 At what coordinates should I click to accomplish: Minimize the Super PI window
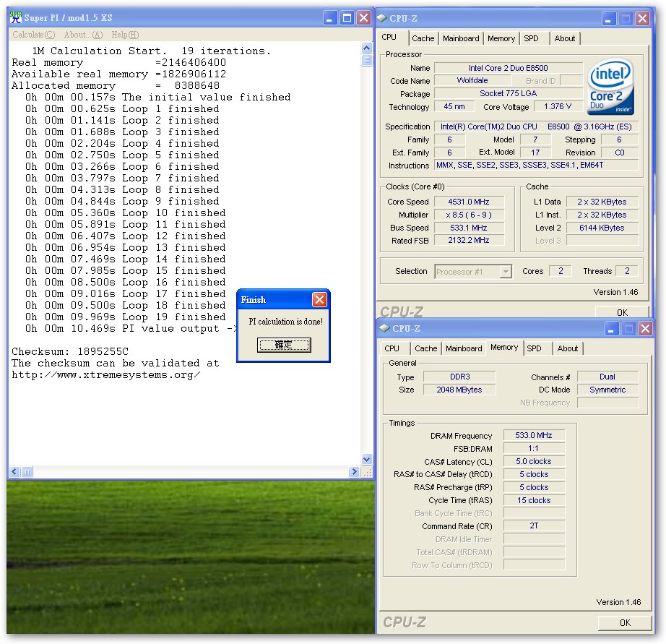(x=330, y=18)
